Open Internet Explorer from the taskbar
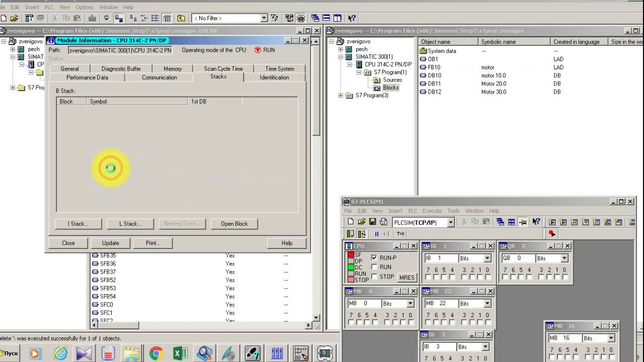The height and width of the screenshot is (362, 644). coord(60,353)
